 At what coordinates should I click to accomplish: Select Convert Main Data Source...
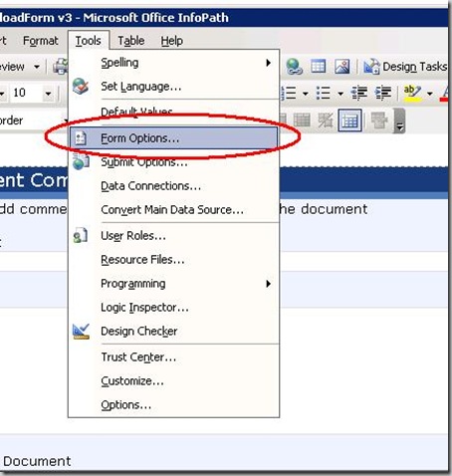[173, 210]
